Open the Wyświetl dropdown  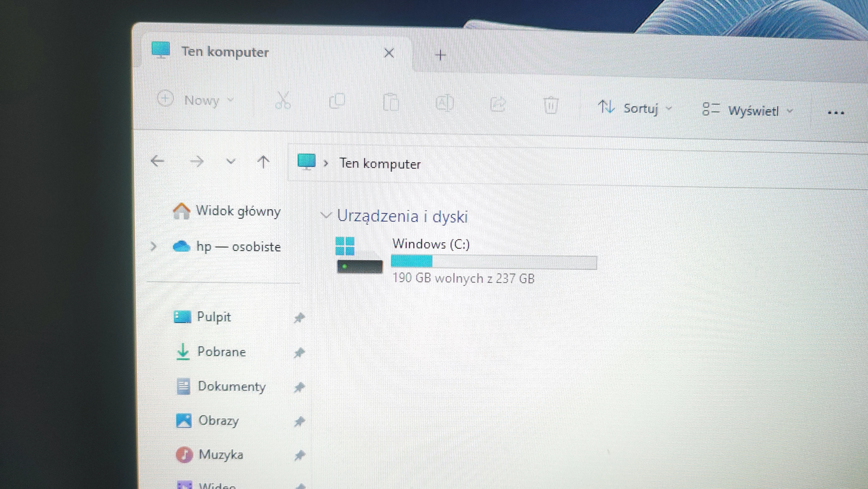(754, 111)
